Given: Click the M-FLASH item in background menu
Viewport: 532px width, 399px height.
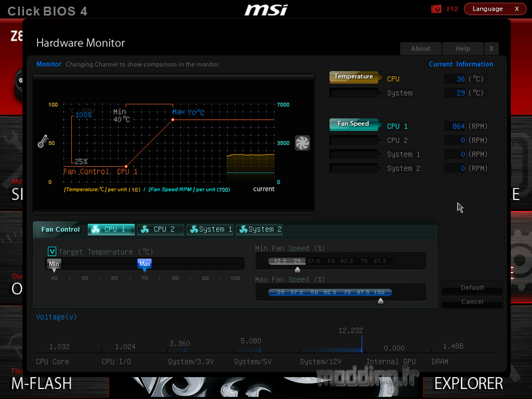Looking at the screenshot, I should (x=41, y=384).
